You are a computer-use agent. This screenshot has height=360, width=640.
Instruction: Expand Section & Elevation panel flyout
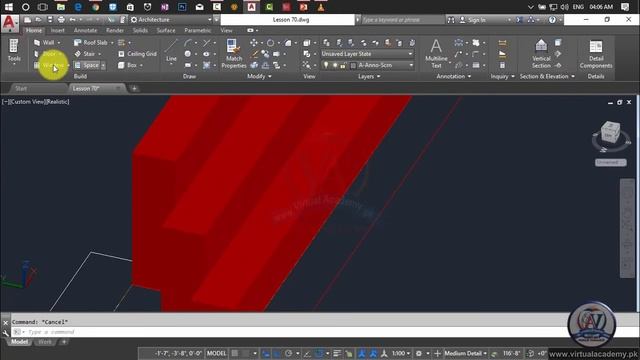[547, 76]
